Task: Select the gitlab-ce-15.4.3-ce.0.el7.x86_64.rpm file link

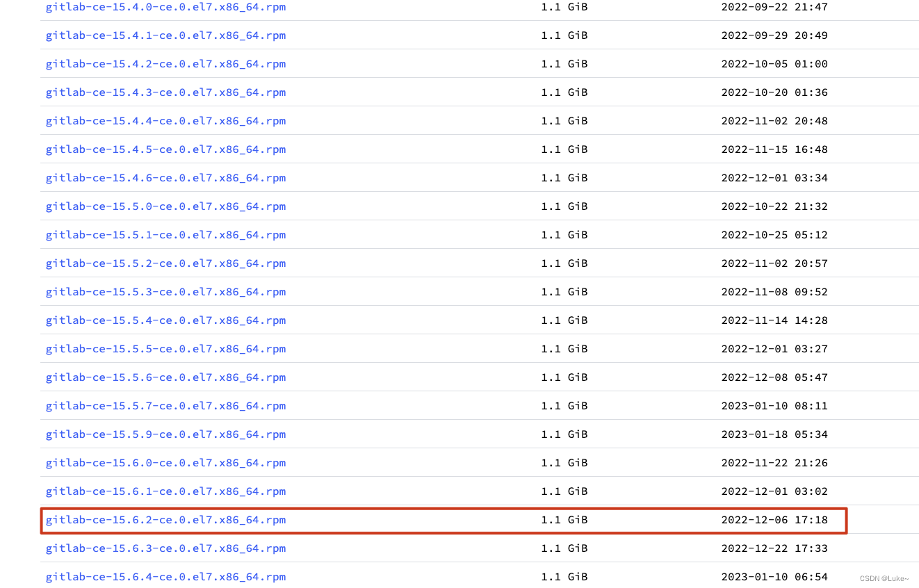Action: point(165,92)
